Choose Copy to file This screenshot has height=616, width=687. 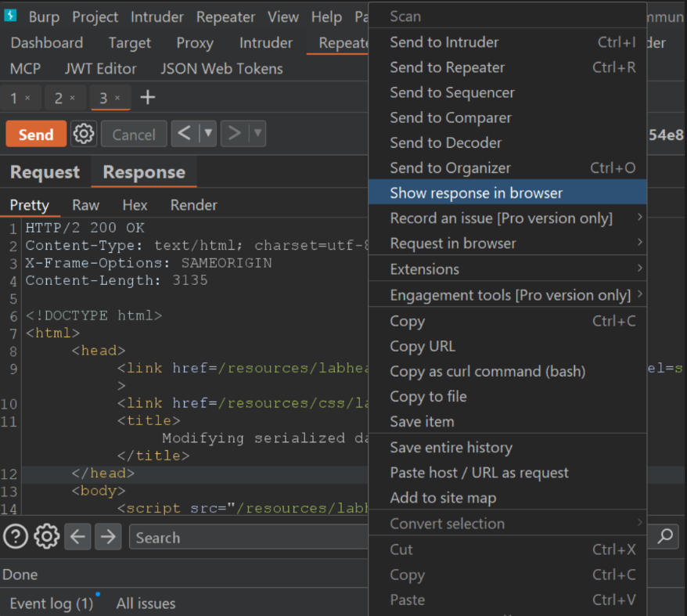point(507,396)
